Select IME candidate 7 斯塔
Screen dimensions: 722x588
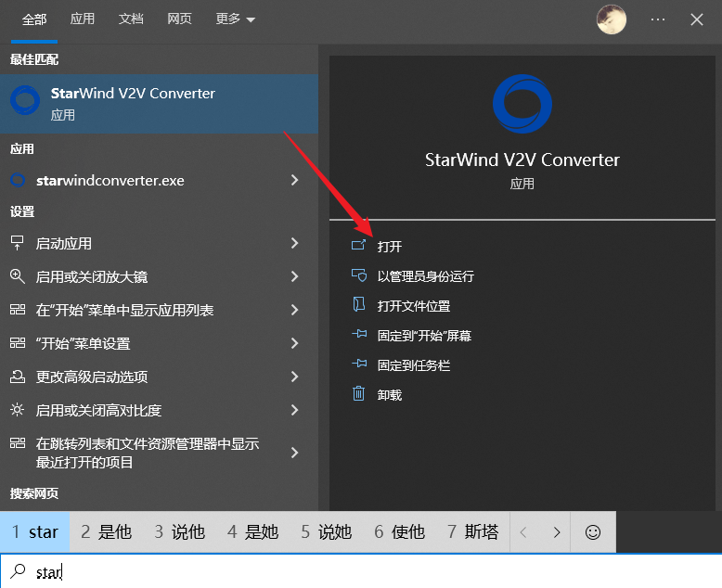(473, 531)
